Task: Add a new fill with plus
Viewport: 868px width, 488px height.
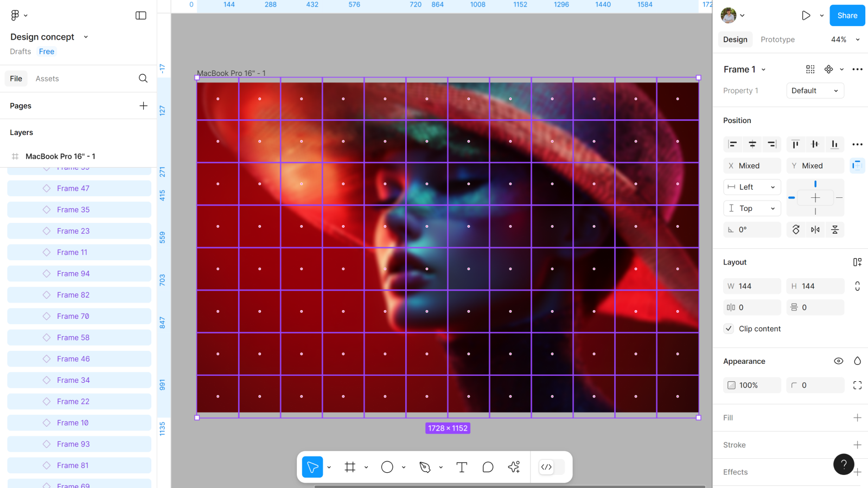Action: pyautogui.click(x=857, y=418)
